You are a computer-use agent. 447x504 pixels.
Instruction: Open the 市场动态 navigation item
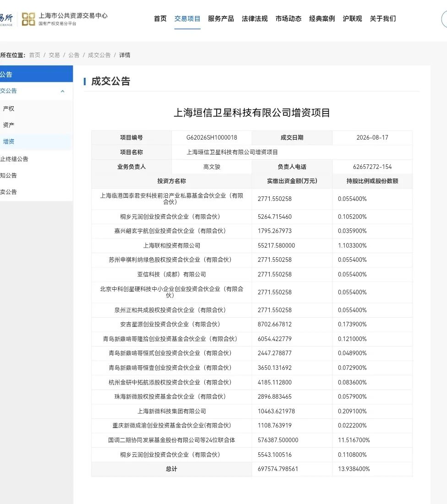pyautogui.click(x=289, y=19)
